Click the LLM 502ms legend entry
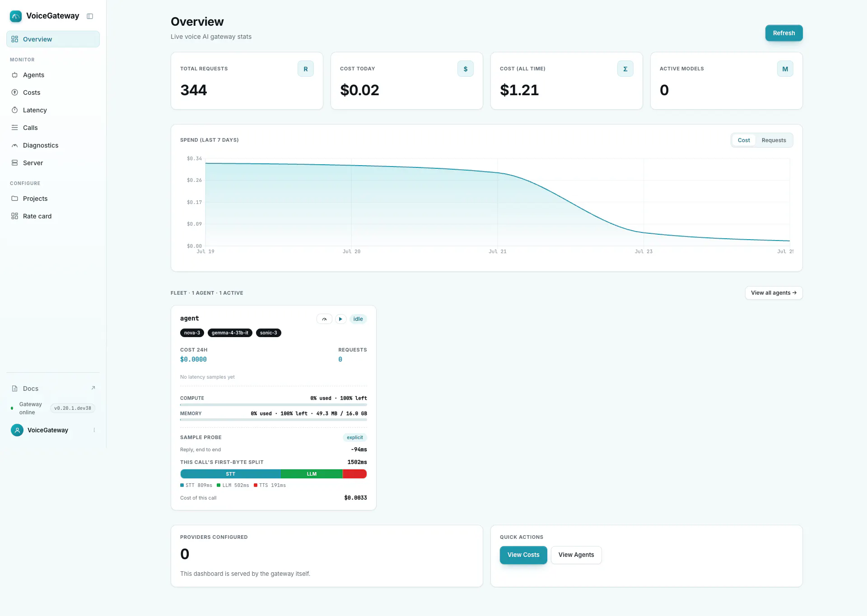This screenshot has height=616, width=867. tap(233, 486)
